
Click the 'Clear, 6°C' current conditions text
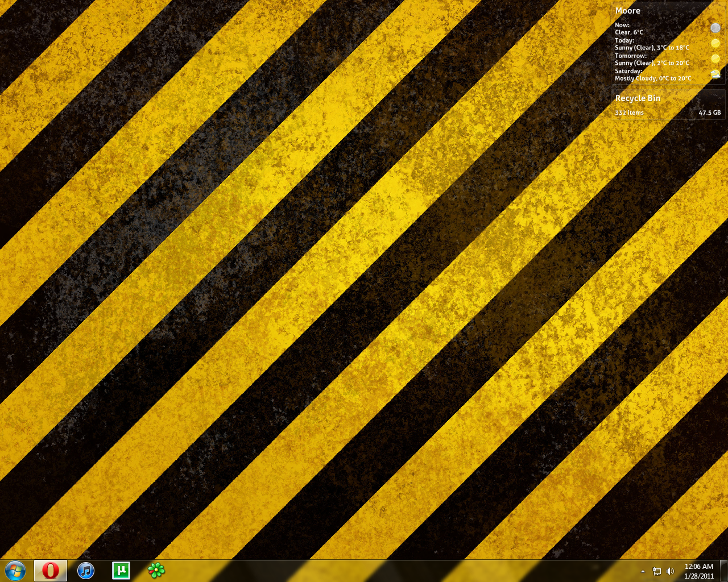(x=629, y=32)
